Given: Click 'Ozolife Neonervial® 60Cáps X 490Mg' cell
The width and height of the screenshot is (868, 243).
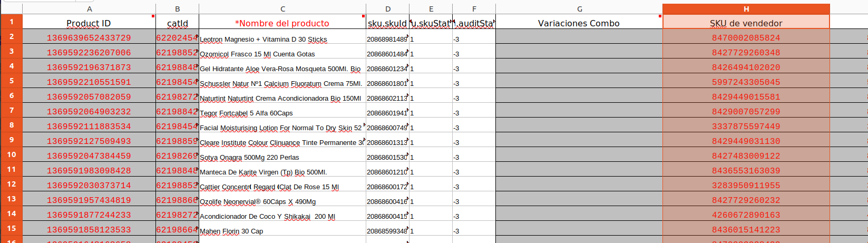Looking at the screenshot, I should coord(282,199).
